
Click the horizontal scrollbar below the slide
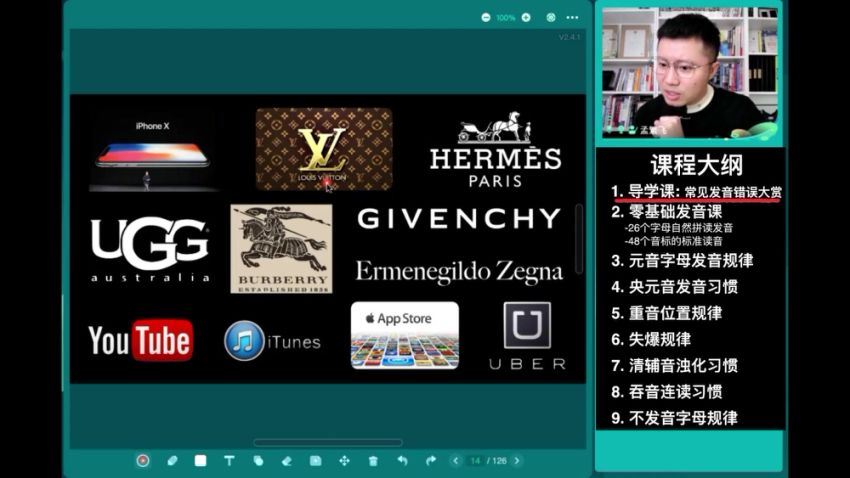click(x=328, y=443)
